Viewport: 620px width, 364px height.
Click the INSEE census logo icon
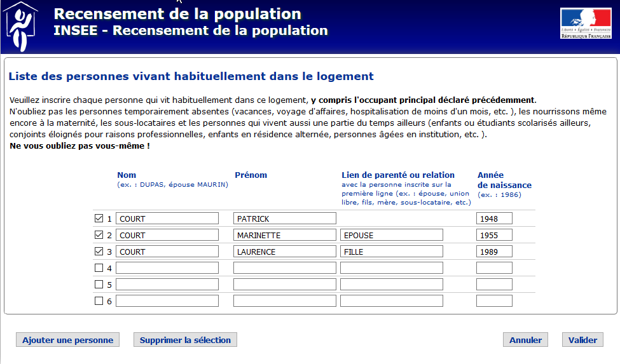pyautogui.click(x=23, y=25)
